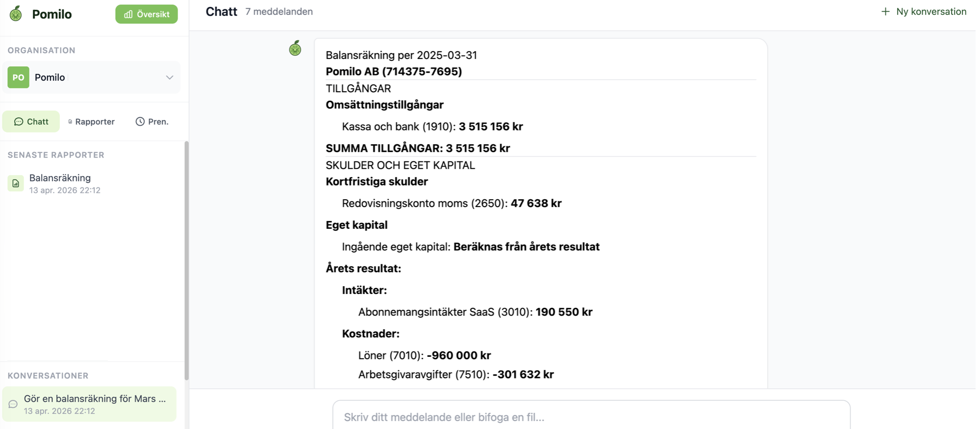The image size is (980, 429).
Task: Click the 'Kortfristiga skulder' heading
Action: tap(377, 181)
